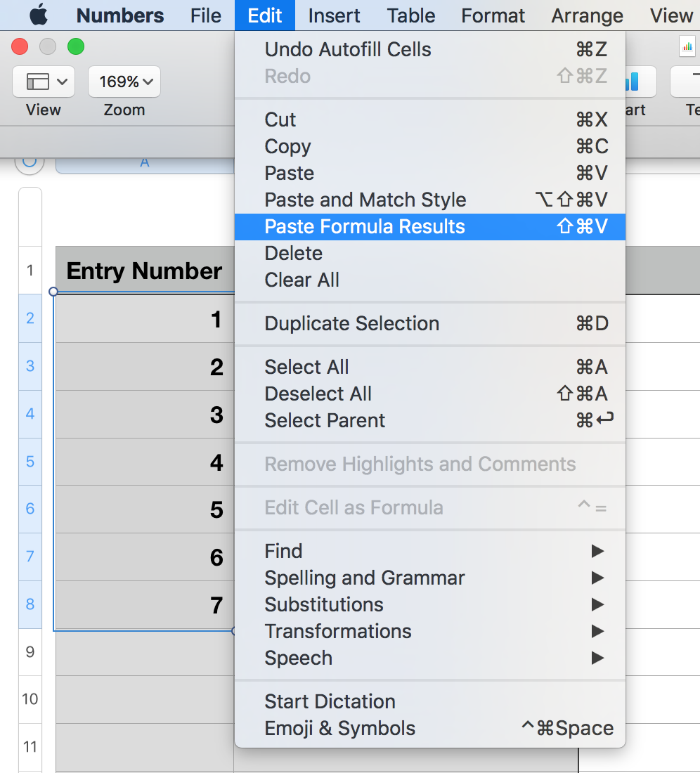700x773 pixels.
Task: Close the open Edit menu
Action: tap(265, 15)
